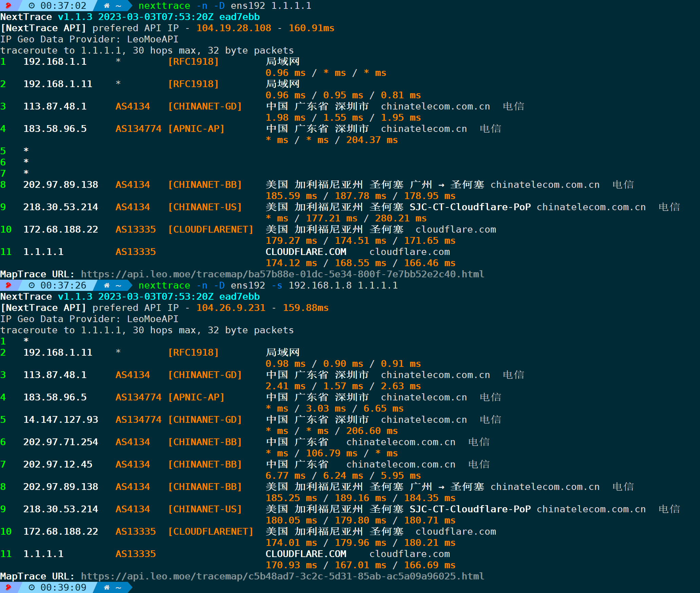This screenshot has width=700, height=593.
Task: Click the latency 184.35 ms
Action: pyautogui.click(x=430, y=498)
